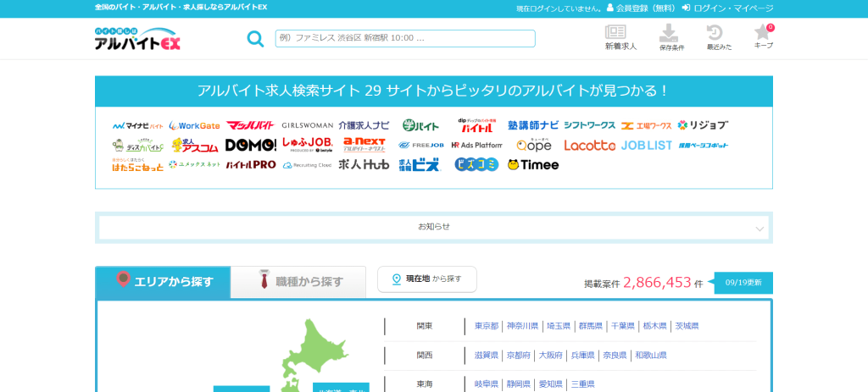Screen dimensions: 868x392
Task: Expand the お知らせ notice chevron
Action: click(x=759, y=229)
